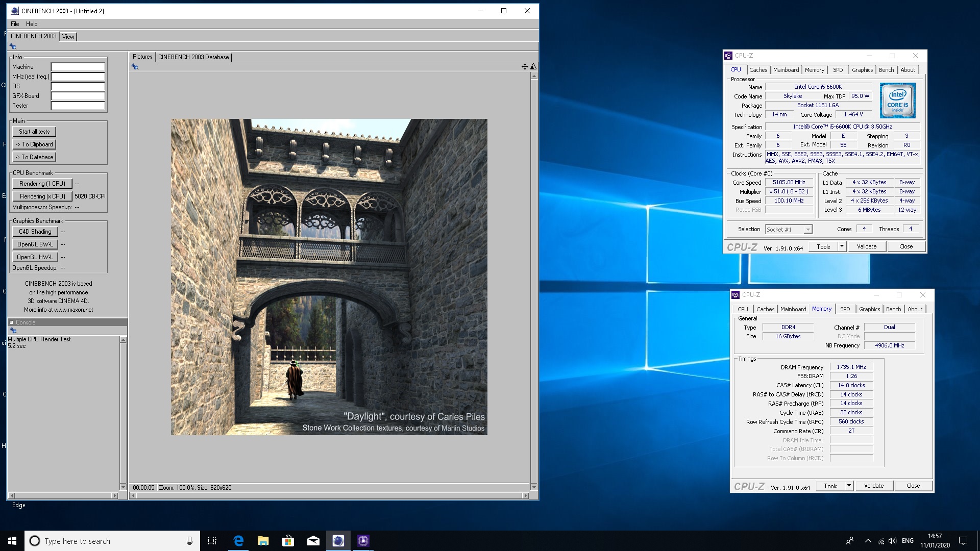Click the move-view cross icon in Pictures panel
This screenshot has width=980, height=551.
(x=525, y=67)
